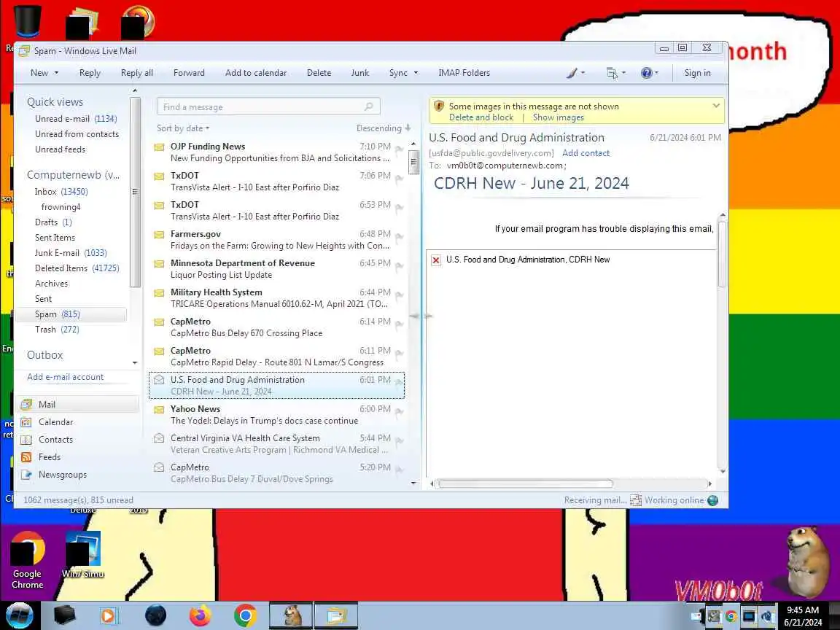The width and height of the screenshot is (840, 630).
Task: Toggle Descending sort order
Action: (x=384, y=128)
